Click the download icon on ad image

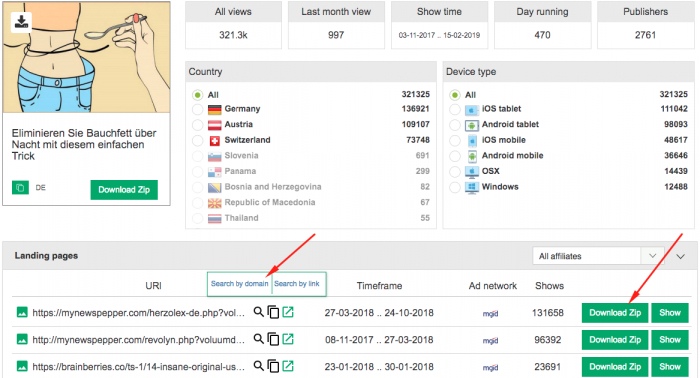[x=21, y=21]
